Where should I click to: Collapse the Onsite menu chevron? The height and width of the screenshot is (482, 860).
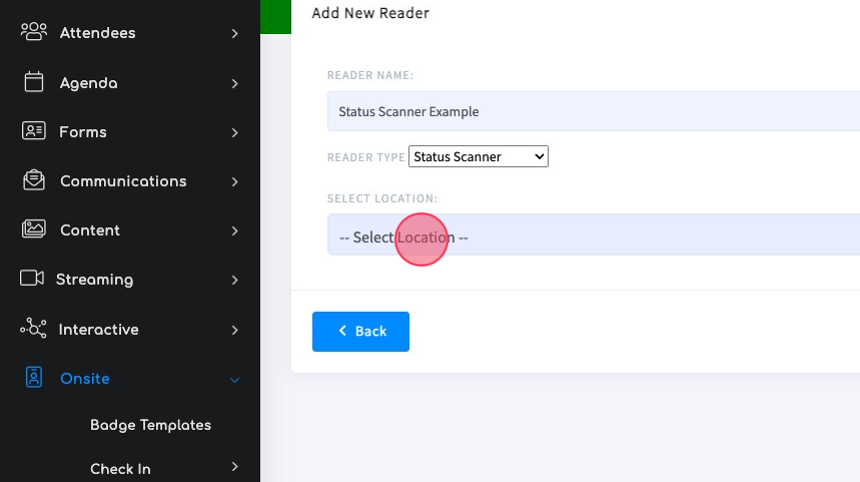(235, 379)
